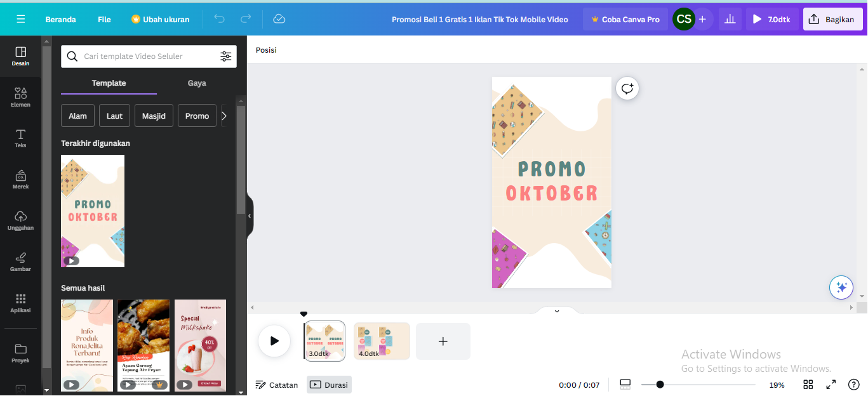868x396 pixels.
Task: Adjust the zoom slider at bottom
Action: tap(660, 384)
